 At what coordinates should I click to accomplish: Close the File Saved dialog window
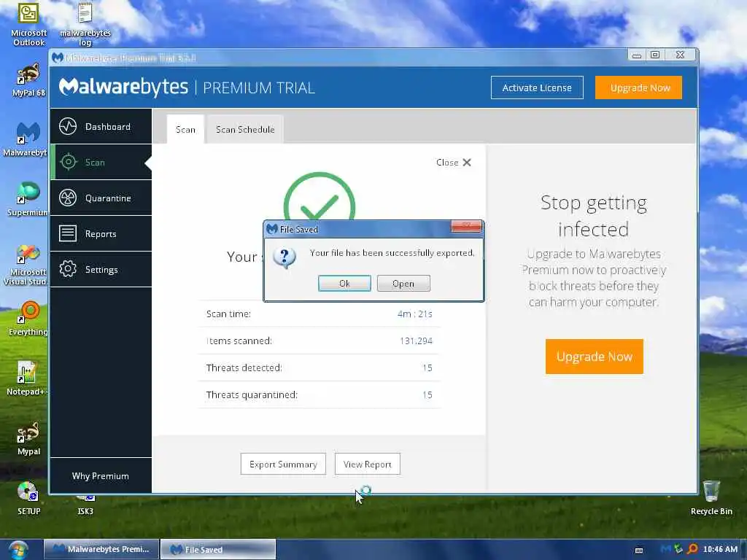click(466, 227)
